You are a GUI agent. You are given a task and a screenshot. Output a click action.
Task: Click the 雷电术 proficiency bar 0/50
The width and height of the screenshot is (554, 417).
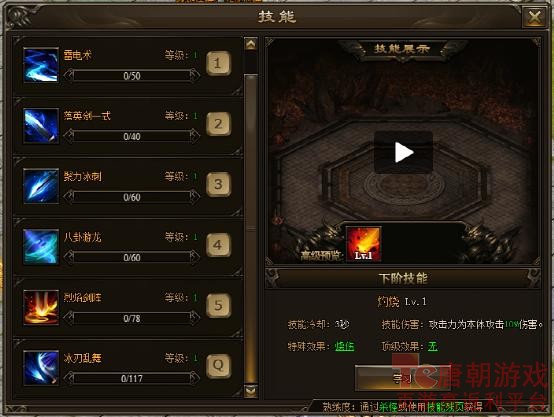132,76
